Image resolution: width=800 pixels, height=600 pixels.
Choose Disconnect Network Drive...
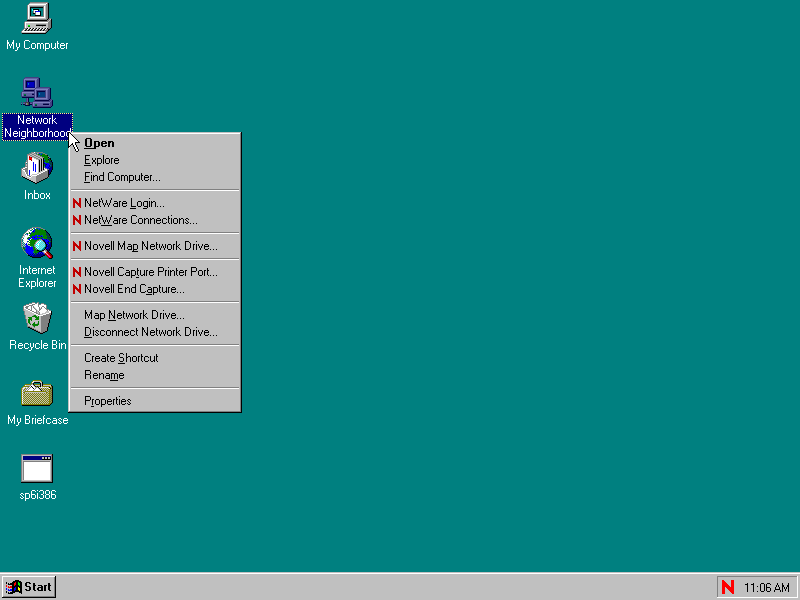pos(155,332)
